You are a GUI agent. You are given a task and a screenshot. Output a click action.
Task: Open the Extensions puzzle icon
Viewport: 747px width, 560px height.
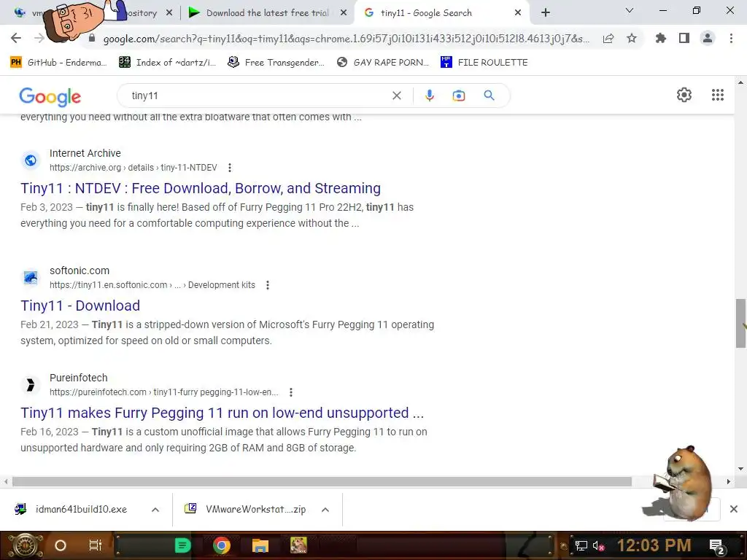pos(660,38)
